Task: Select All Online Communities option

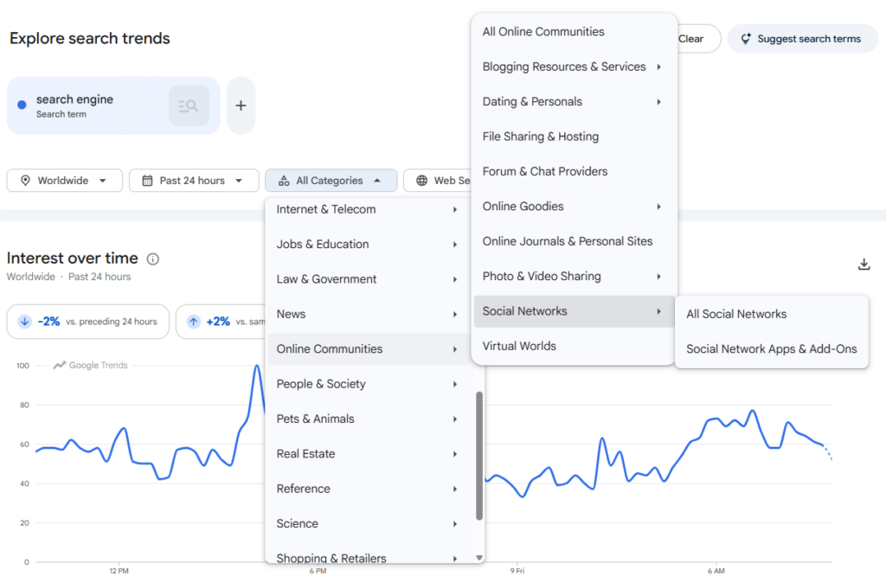Action: [x=575, y=32]
